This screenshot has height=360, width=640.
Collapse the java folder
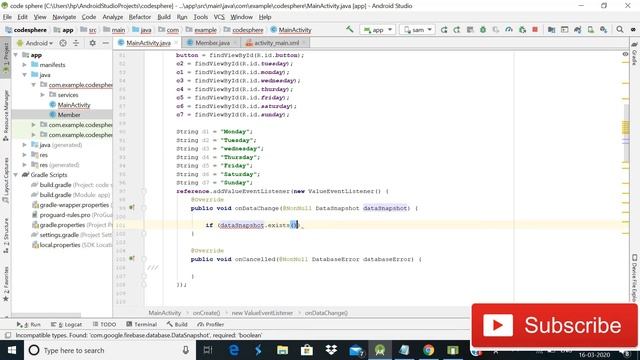(x=24, y=75)
